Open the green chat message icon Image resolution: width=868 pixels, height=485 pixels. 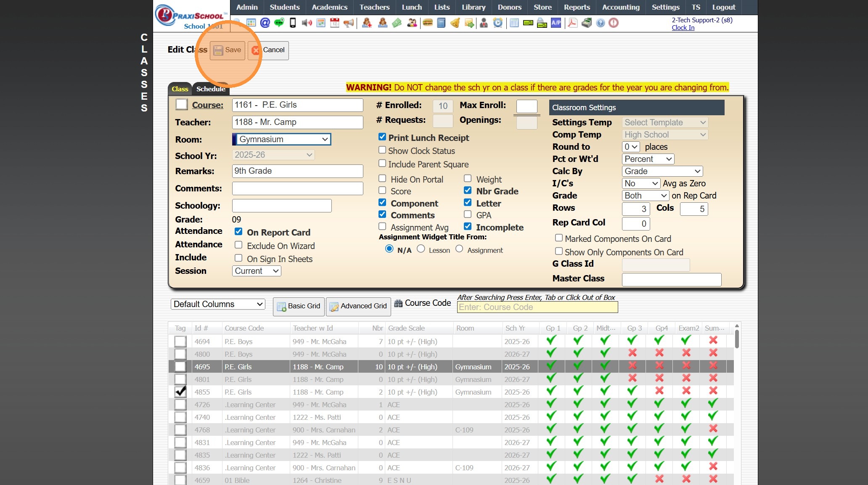pos(279,23)
